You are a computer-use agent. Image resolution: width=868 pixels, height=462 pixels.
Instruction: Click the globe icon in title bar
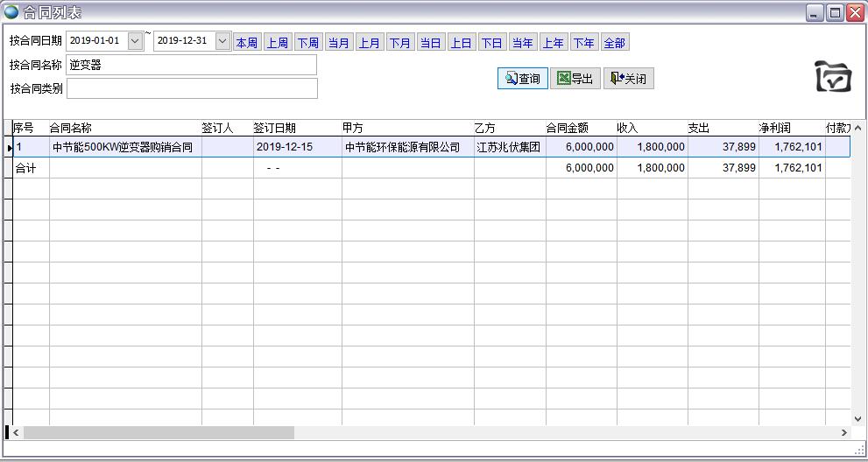tap(11, 12)
